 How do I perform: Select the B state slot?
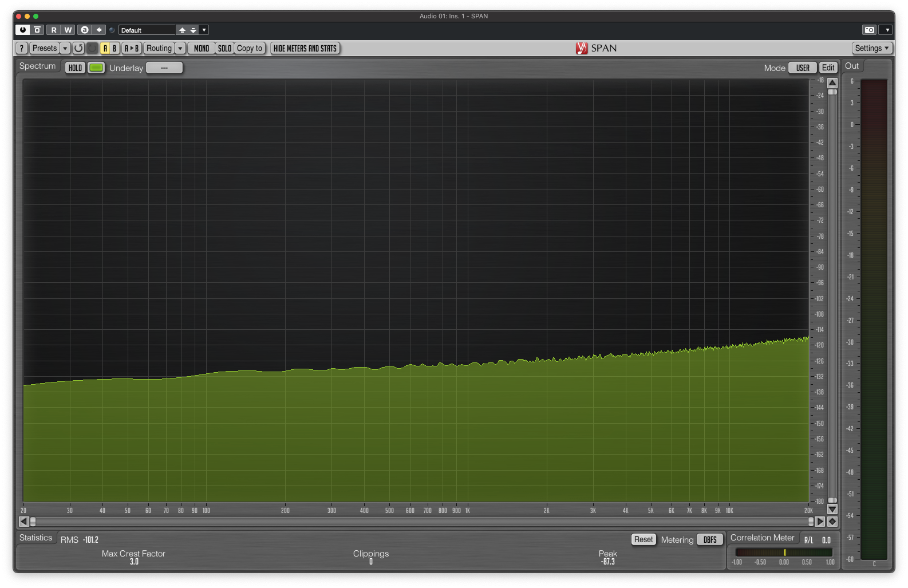point(115,48)
